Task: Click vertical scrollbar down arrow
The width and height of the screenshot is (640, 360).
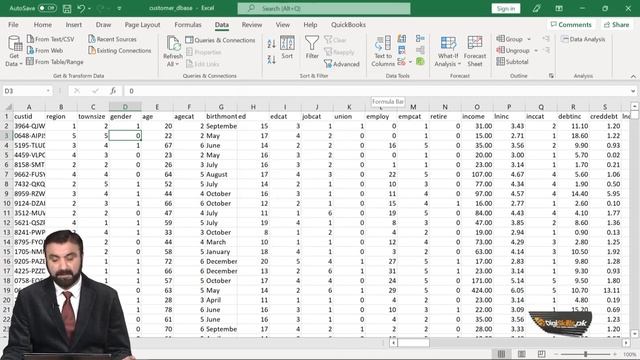Action: (634, 334)
